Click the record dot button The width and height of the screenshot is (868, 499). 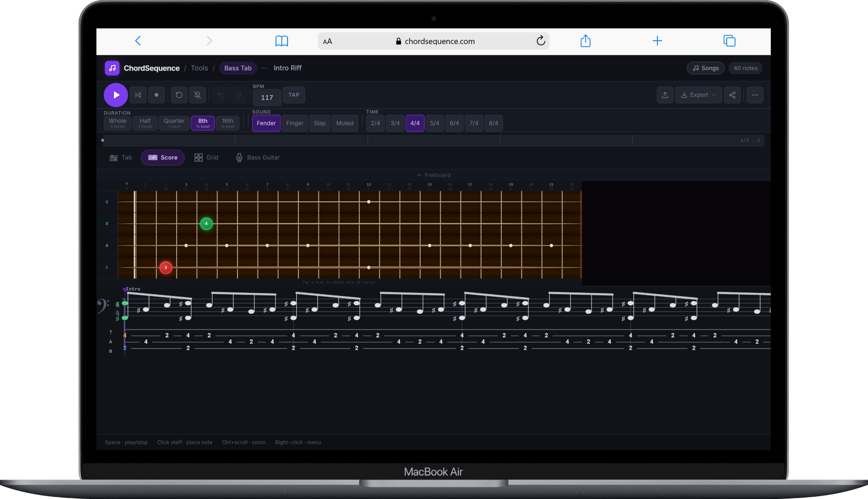156,95
